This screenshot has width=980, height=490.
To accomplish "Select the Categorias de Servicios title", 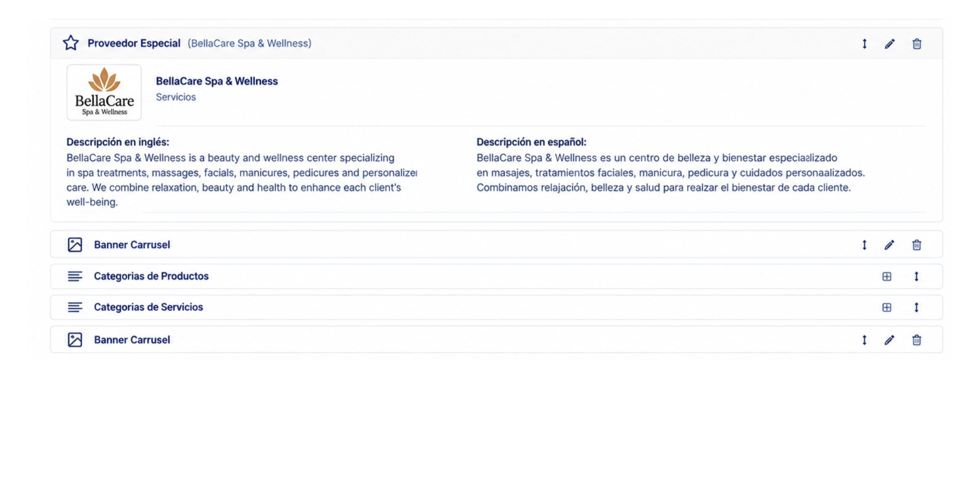I will pos(149,307).
